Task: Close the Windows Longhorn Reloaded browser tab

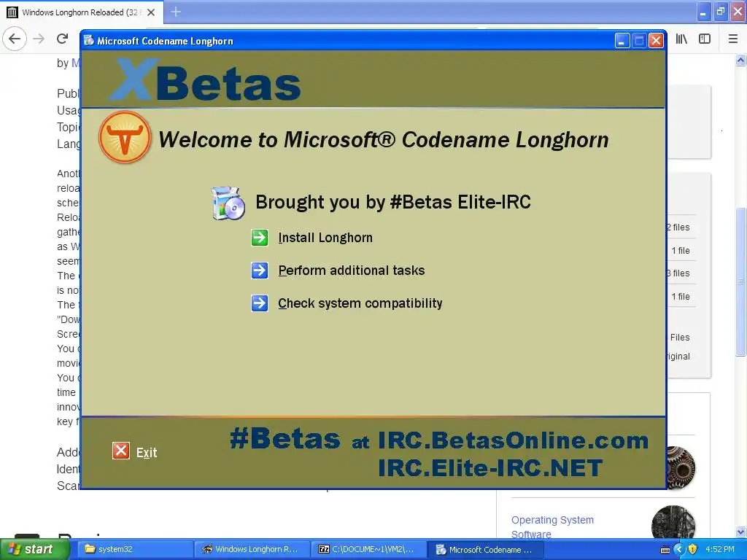Action: click(151, 12)
